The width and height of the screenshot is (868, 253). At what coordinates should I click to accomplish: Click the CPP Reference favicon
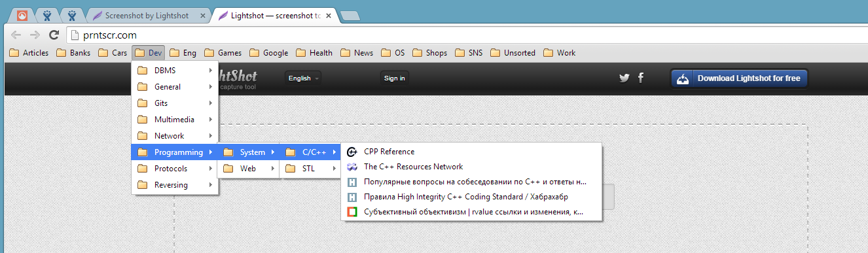point(352,152)
